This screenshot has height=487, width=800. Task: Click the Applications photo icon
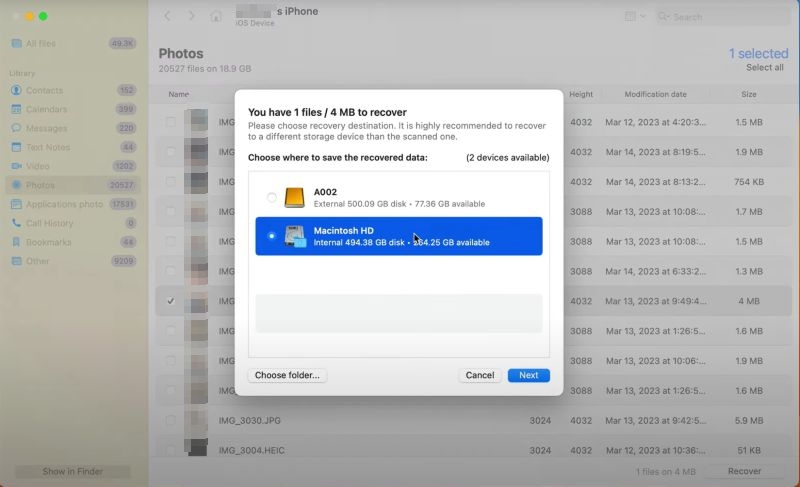16,204
